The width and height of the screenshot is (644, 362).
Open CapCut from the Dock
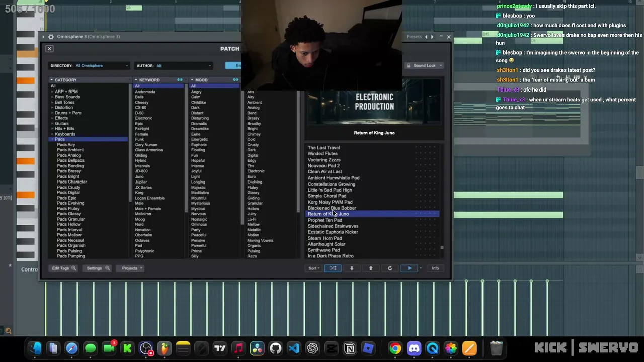(331, 348)
